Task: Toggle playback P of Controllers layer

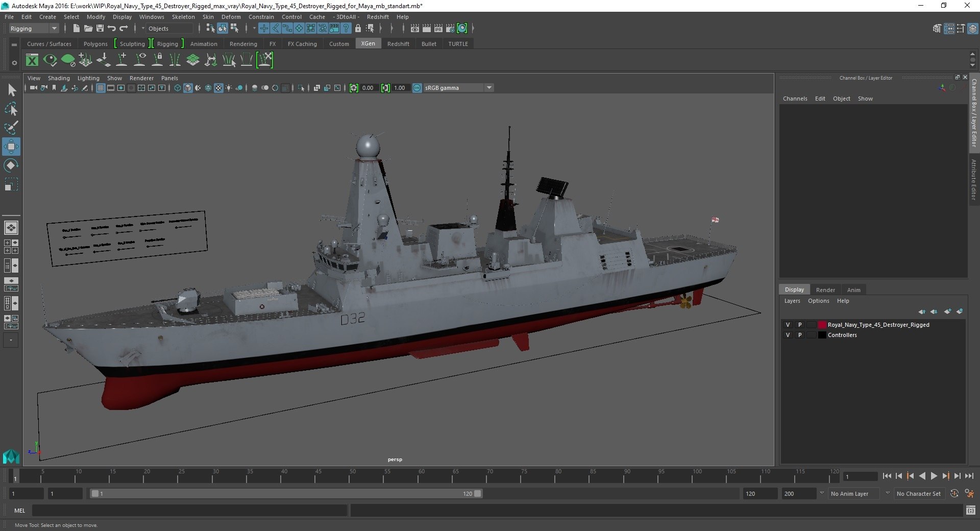Action: (x=800, y=335)
